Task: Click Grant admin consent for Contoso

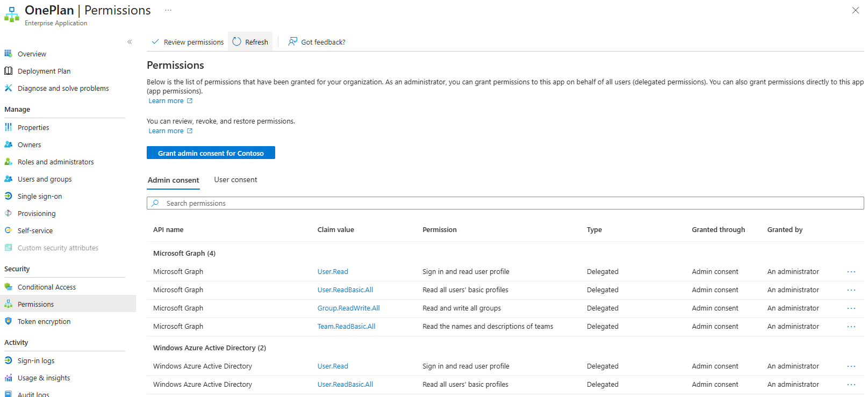Action: [211, 153]
